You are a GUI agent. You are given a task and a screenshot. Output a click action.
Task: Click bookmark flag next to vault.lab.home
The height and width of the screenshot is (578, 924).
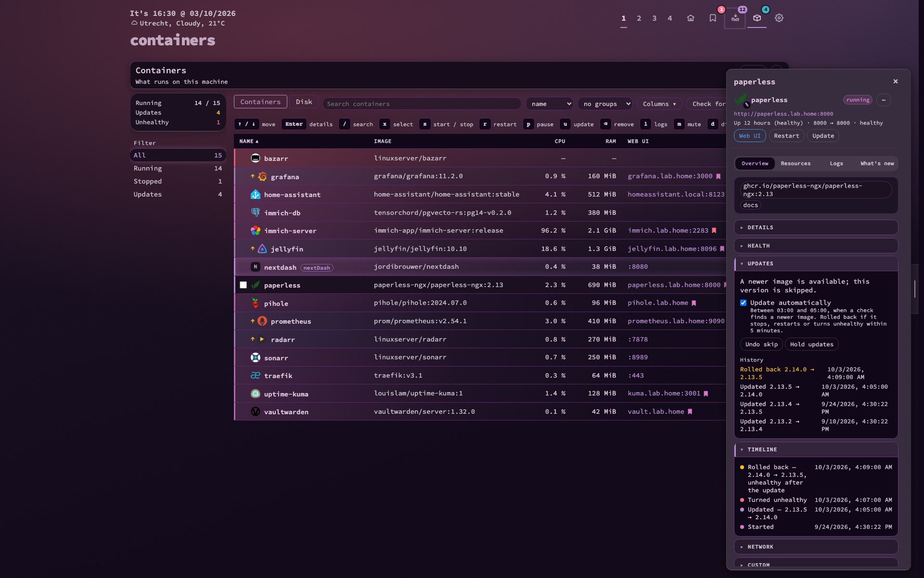(x=690, y=412)
